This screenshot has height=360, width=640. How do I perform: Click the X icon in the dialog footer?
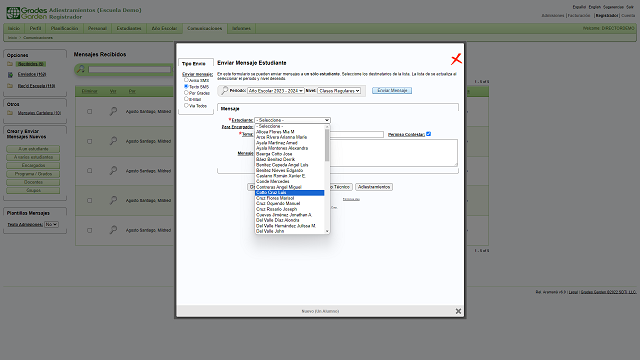click(458, 311)
